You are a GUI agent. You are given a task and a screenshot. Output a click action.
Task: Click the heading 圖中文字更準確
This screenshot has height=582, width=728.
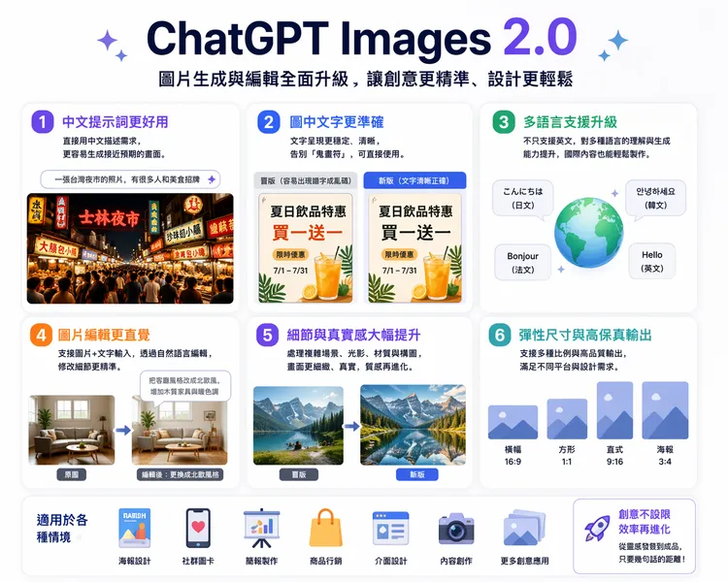click(337, 122)
